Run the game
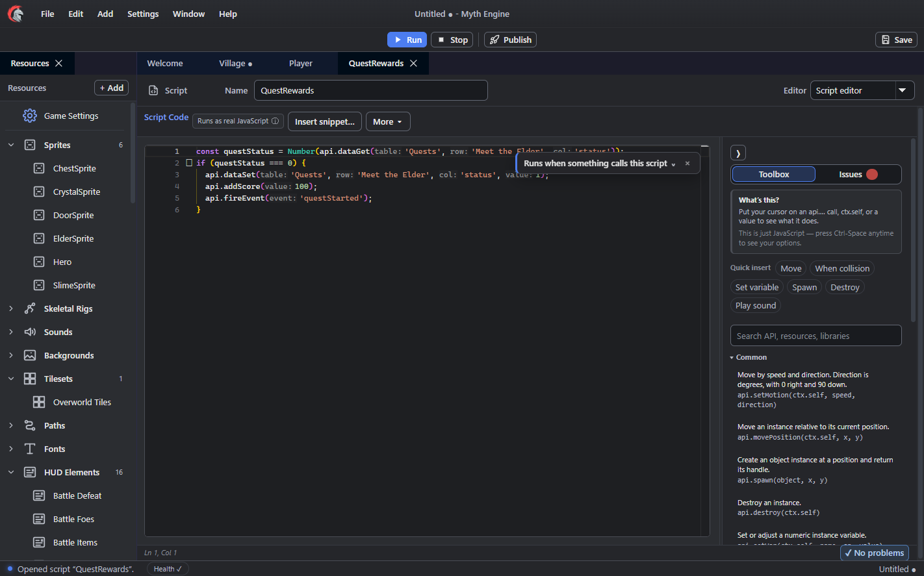This screenshot has height=576, width=924. [x=407, y=40]
